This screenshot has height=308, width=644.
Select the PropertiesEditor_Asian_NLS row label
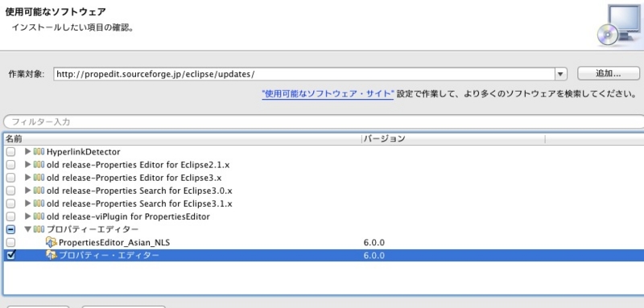pos(114,242)
